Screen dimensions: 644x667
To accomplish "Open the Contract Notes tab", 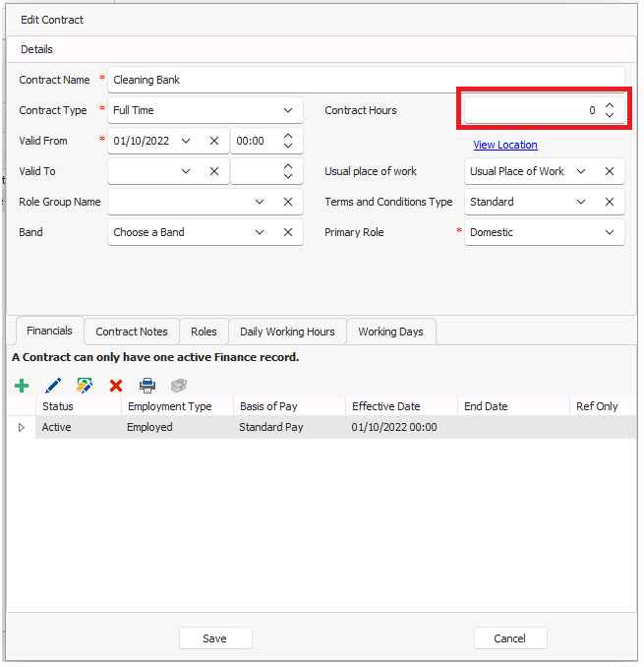I will [132, 332].
